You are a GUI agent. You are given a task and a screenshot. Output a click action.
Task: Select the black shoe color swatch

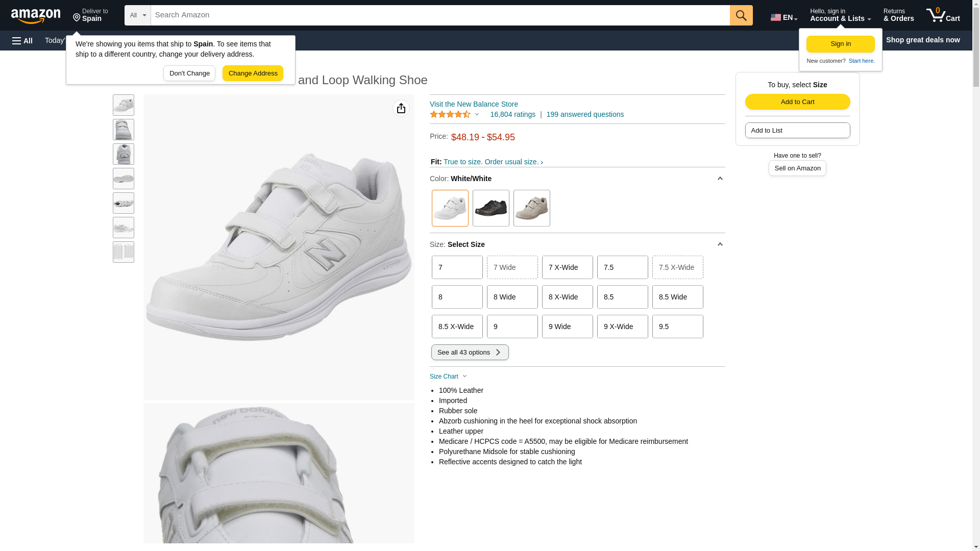click(491, 208)
